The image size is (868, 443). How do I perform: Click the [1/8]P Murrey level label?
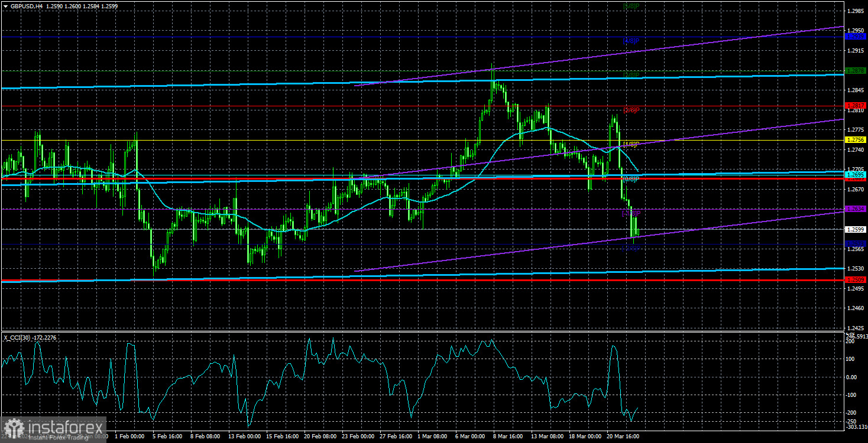(x=632, y=144)
